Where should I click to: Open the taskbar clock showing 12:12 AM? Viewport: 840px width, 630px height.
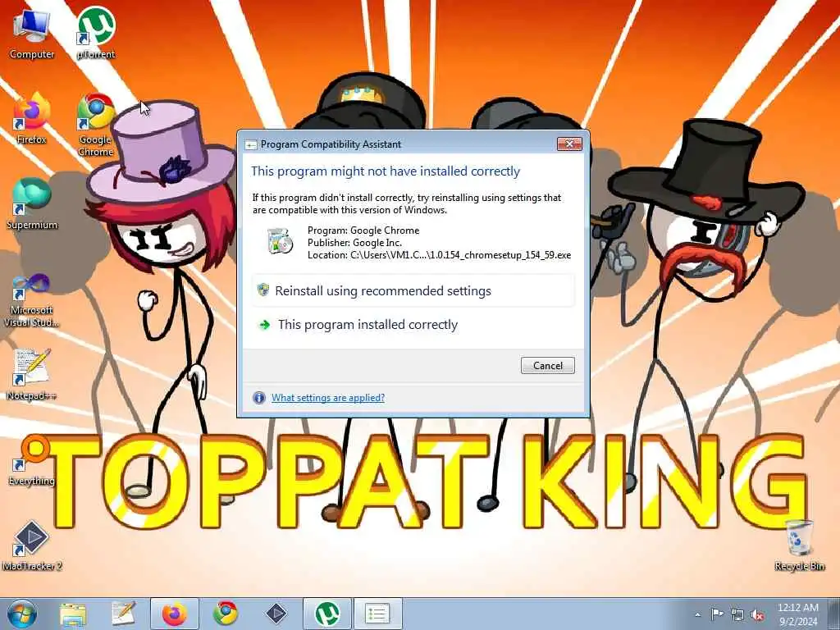point(797,614)
